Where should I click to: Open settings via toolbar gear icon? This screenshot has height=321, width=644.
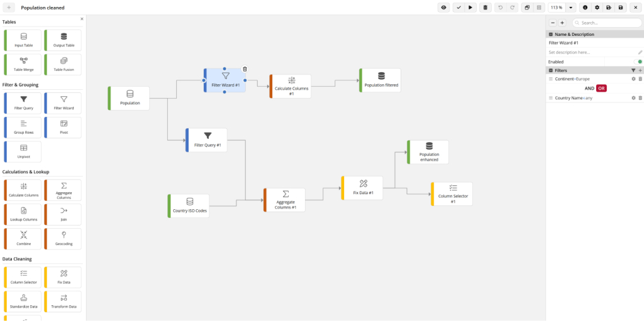(x=597, y=8)
